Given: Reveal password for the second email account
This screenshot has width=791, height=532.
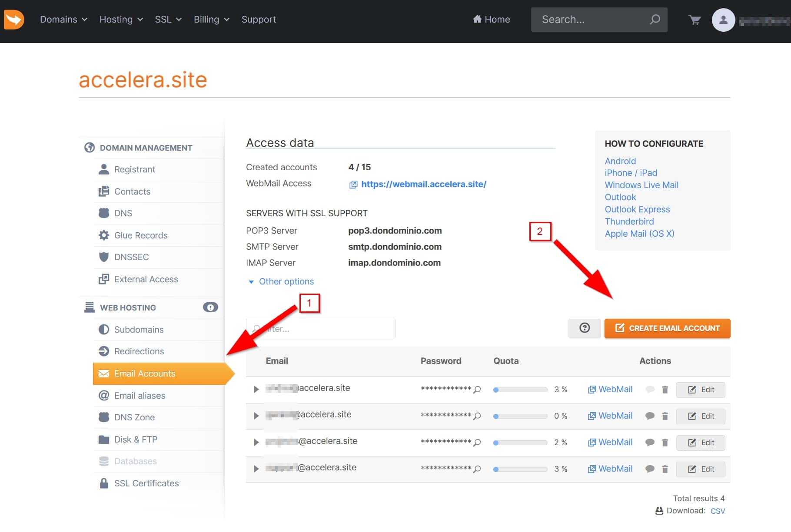Looking at the screenshot, I should (x=477, y=416).
